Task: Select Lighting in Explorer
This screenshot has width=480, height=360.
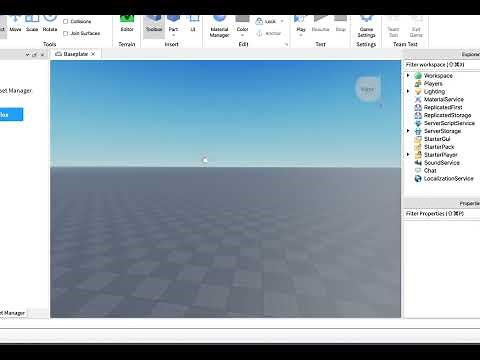Action: [434, 91]
